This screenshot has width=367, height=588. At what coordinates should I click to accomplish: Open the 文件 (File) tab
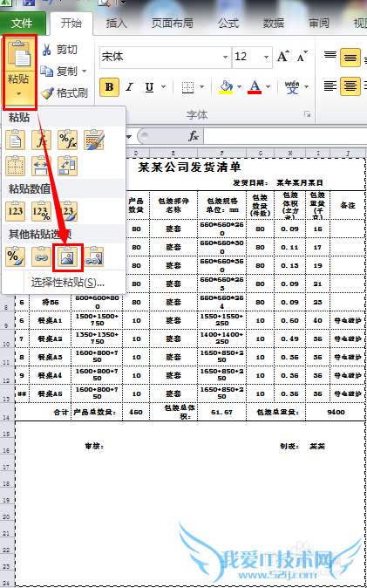tap(22, 24)
